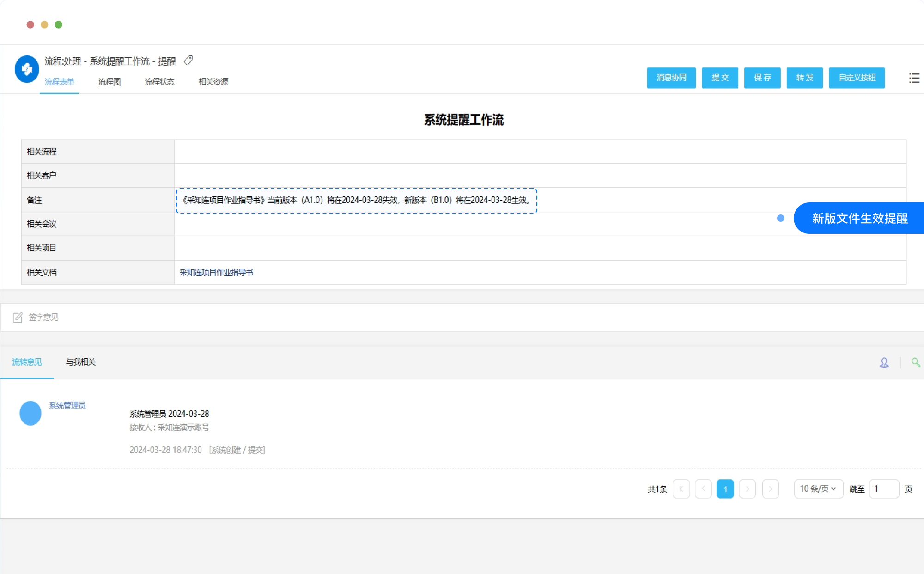Click the tag icon beside workflow title
Image resolution: width=924 pixels, height=574 pixels.
pos(188,61)
